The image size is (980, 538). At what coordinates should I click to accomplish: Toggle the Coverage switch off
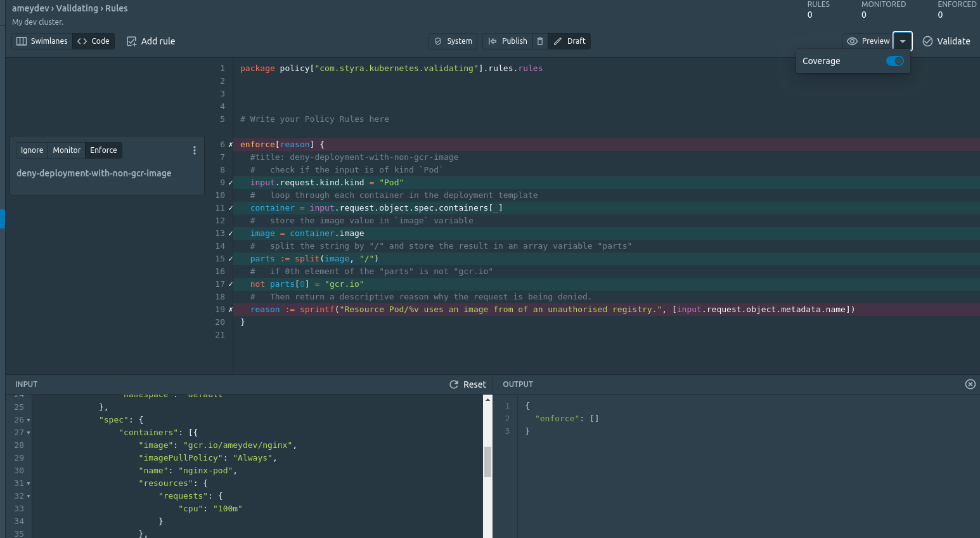point(894,61)
